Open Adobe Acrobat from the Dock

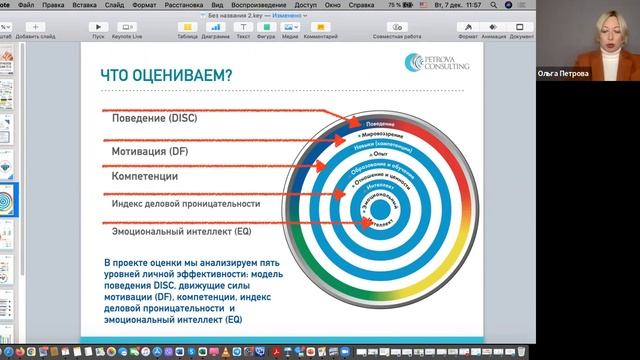277,352
